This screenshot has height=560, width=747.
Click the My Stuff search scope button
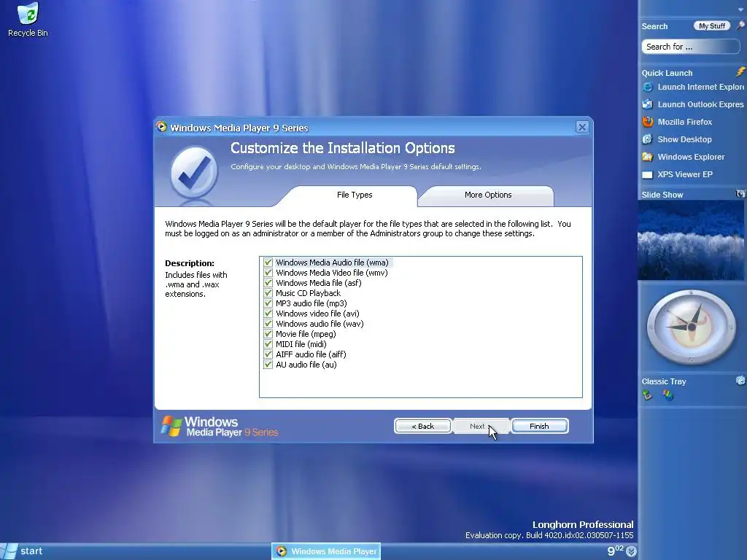(x=712, y=26)
